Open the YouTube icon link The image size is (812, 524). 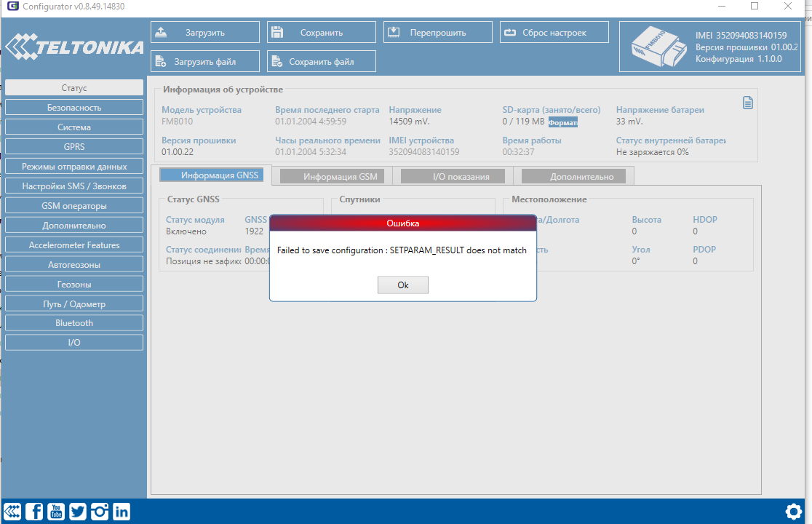click(56, 512)
